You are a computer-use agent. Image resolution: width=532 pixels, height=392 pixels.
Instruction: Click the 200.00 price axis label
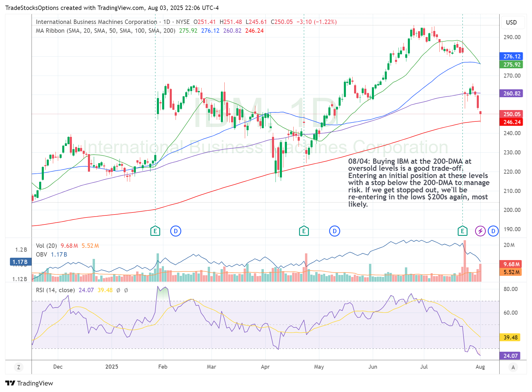[512, 210]
